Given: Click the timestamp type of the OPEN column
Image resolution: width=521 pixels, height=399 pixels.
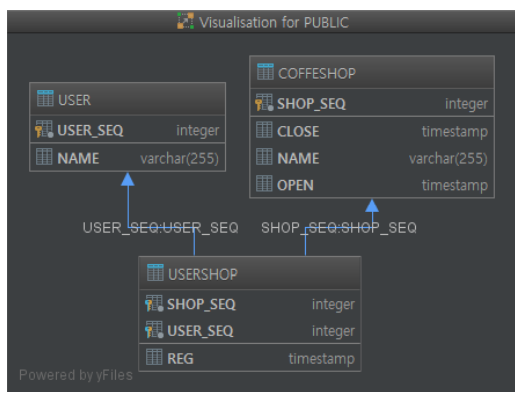Looking at the screenshot, I should pyautogui.click(x=455, y=185).
